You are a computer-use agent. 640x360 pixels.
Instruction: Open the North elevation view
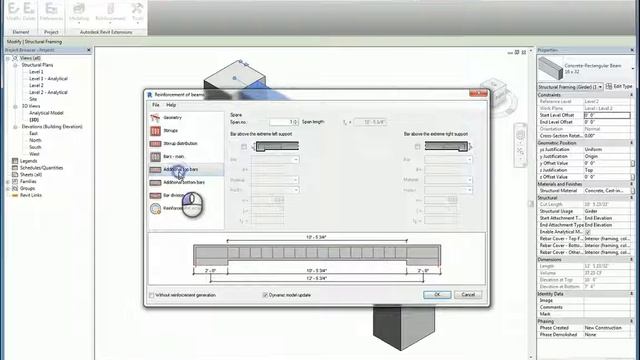pyautogui.click(x=36, y=140)
